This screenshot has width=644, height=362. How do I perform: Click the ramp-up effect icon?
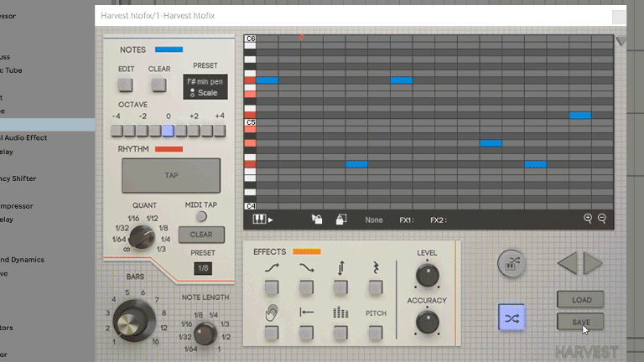click(x=272, y=268)
